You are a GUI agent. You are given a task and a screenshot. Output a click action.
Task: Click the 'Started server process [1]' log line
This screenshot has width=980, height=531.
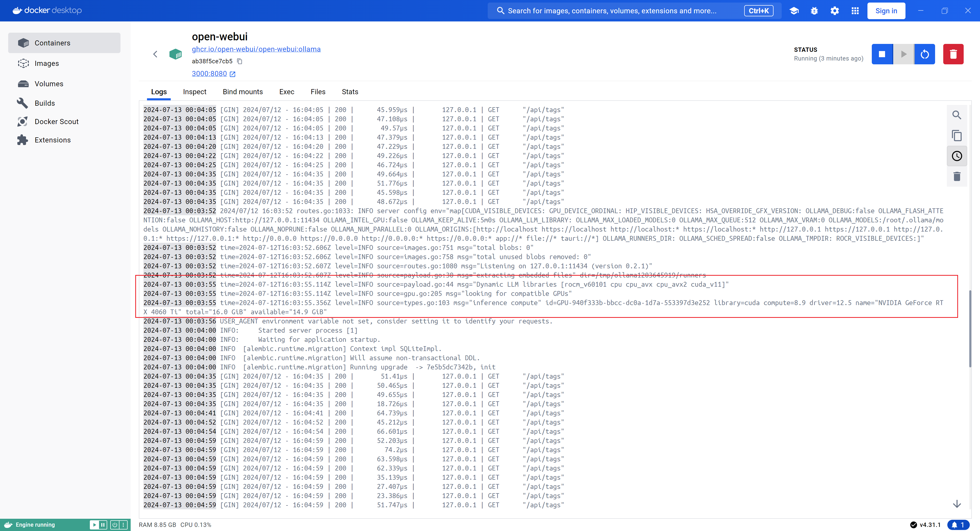click(251, 330)
